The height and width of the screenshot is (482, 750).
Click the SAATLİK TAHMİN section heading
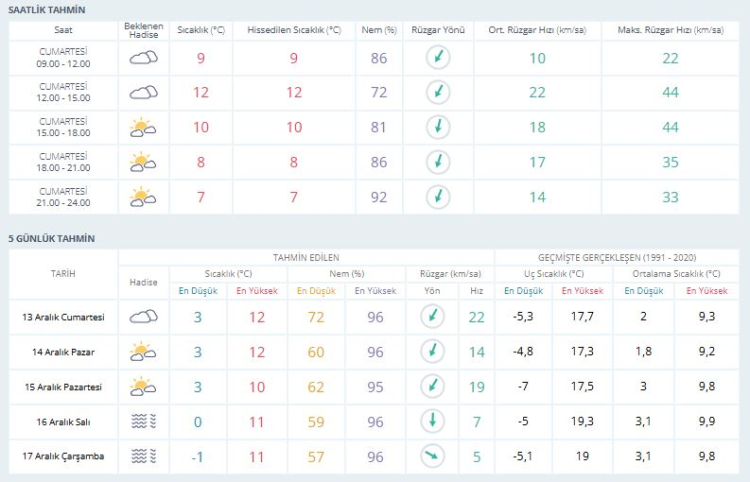click(47, 9)
